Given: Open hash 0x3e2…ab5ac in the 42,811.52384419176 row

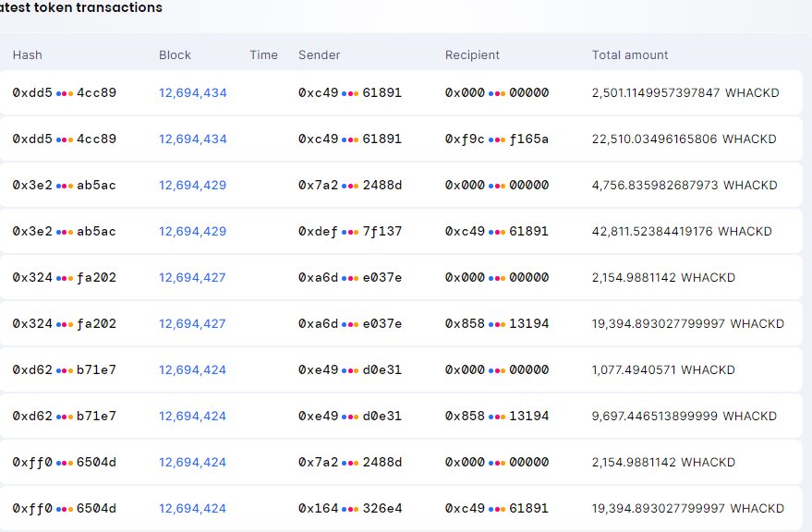Looking at the screenshot, I should [65, 231].
